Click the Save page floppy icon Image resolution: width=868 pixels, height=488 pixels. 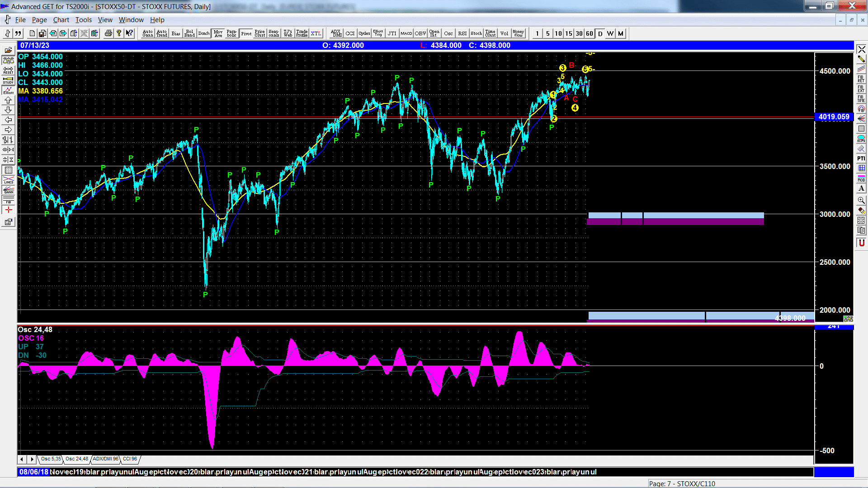[42, 33]
